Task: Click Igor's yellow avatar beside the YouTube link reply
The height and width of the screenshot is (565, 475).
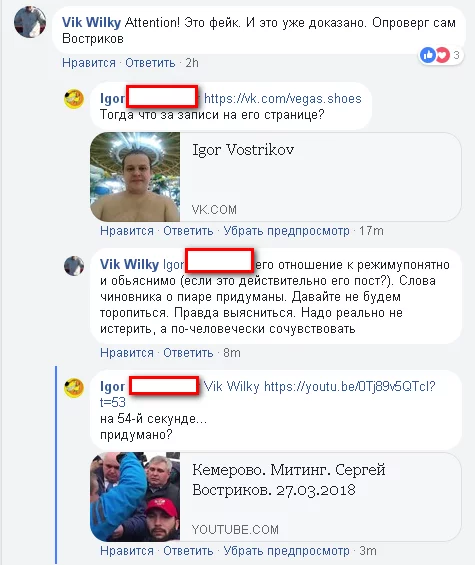Action: (74, 388)
